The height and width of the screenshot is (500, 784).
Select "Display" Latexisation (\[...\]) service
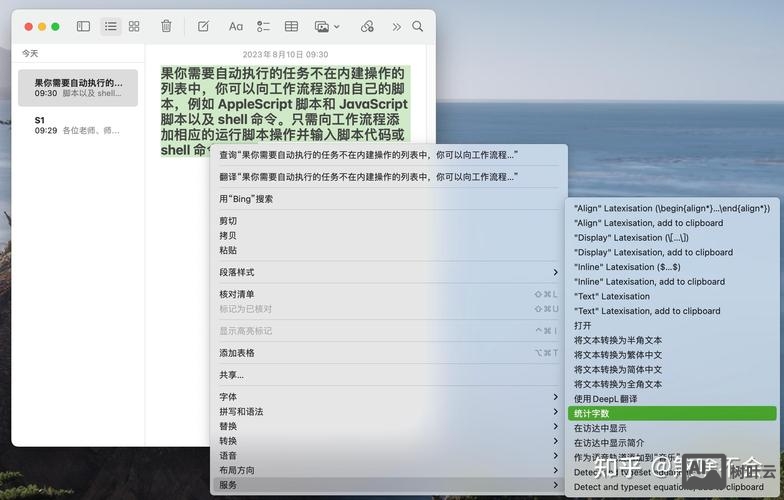[672, 238]
